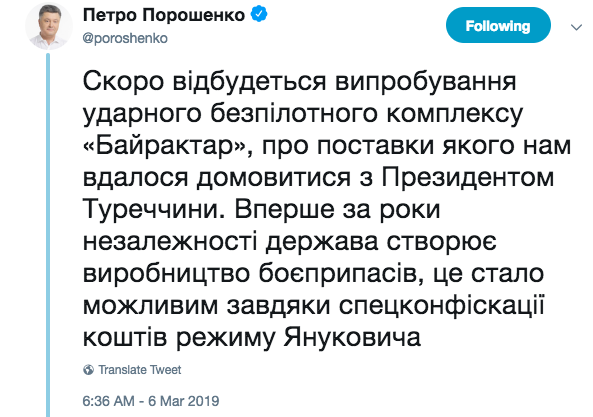This screenshot has height=417, width=593.
Task: Toggle the Following button
Action: click(498, 25)
